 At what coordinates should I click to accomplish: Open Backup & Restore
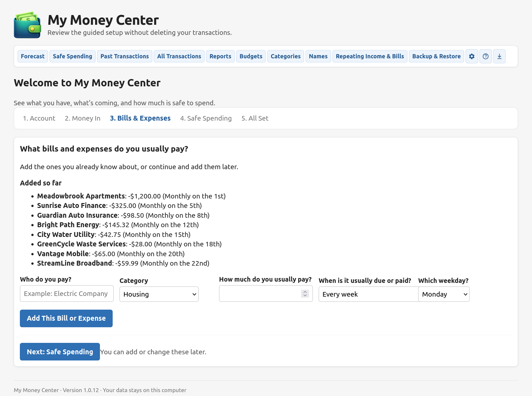437,56
